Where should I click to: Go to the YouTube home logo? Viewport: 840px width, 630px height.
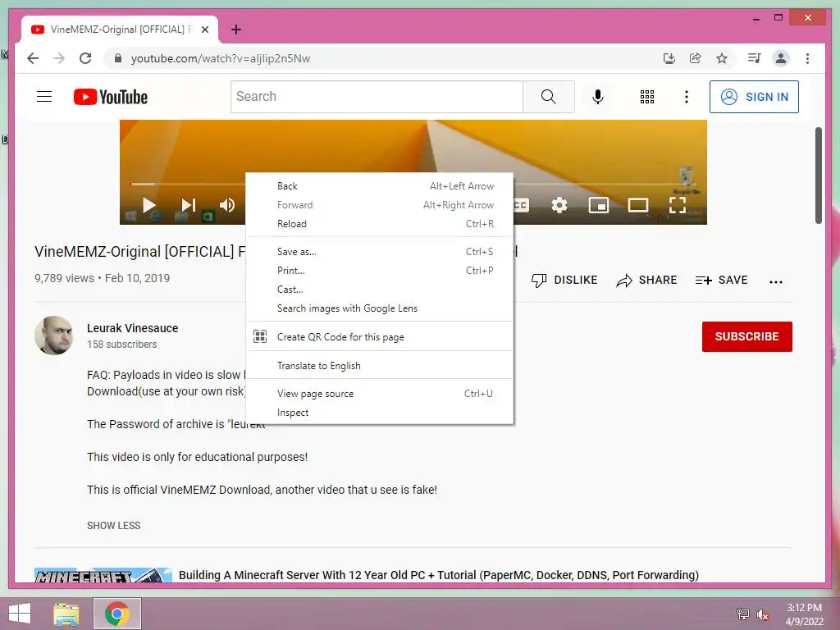click(111, 97)
